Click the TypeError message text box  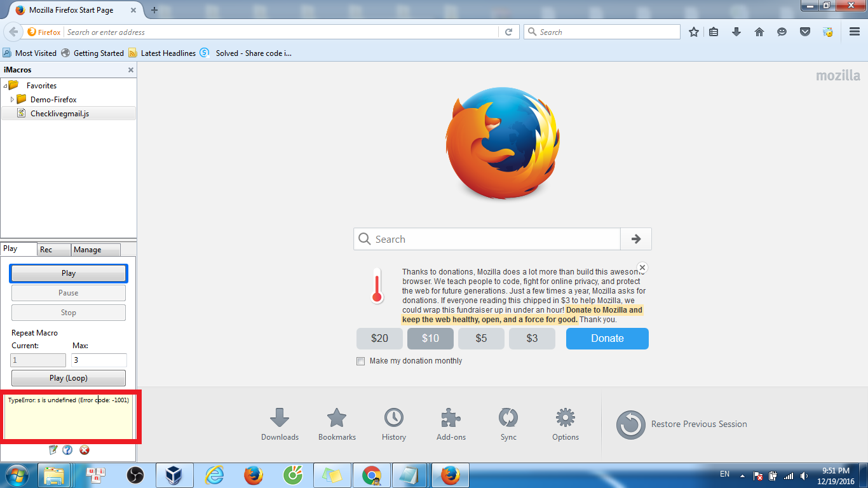(69, 416)
